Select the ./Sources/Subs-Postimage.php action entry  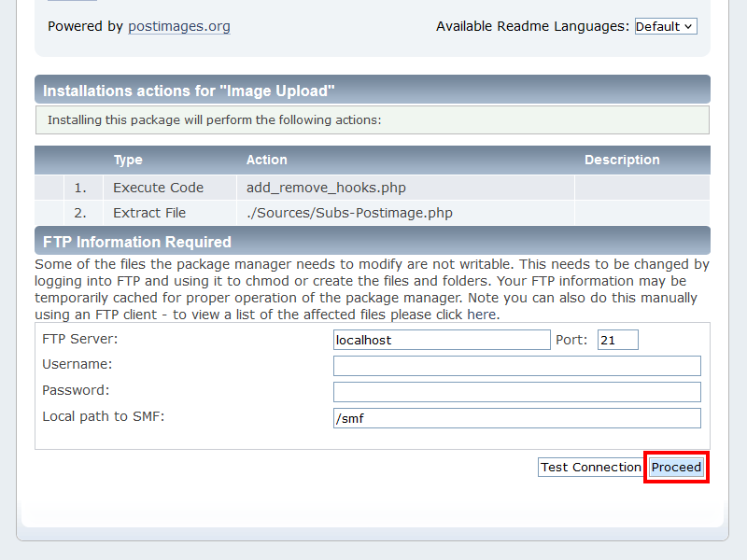click(x=349, y=213)
